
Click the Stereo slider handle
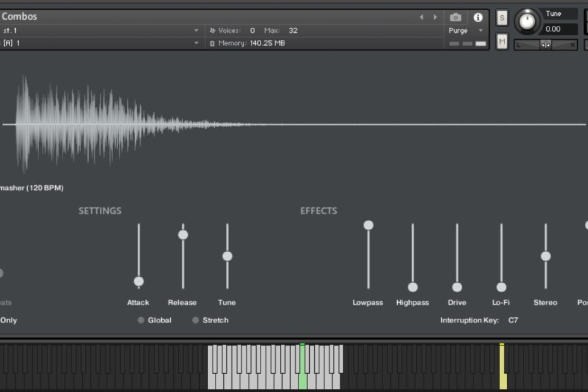[x=546, y=256]
